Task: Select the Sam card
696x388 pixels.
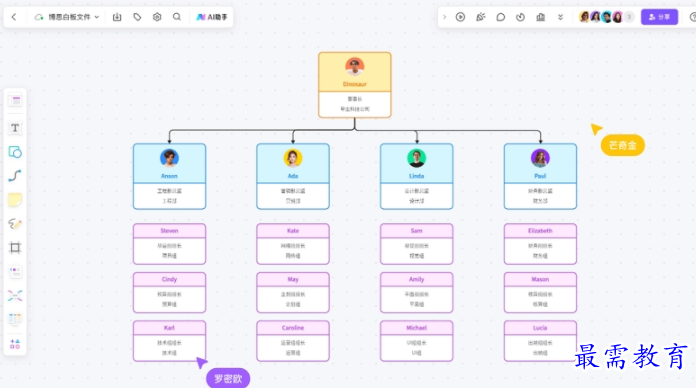Action: point(416,244)
